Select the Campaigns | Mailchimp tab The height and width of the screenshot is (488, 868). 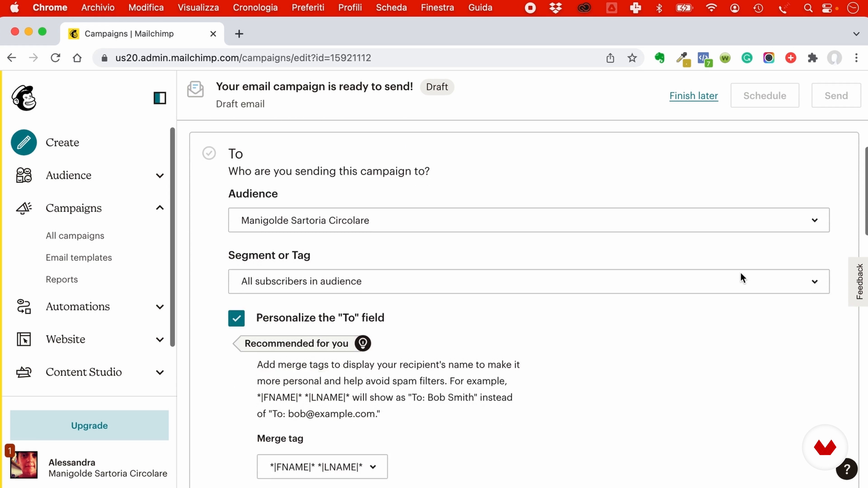click(142, 34)
